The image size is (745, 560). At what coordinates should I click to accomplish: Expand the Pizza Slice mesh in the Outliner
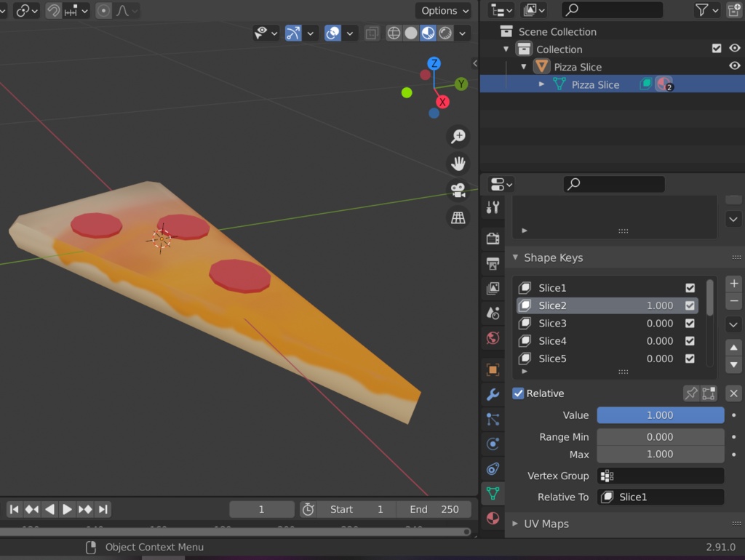(541, 84)
